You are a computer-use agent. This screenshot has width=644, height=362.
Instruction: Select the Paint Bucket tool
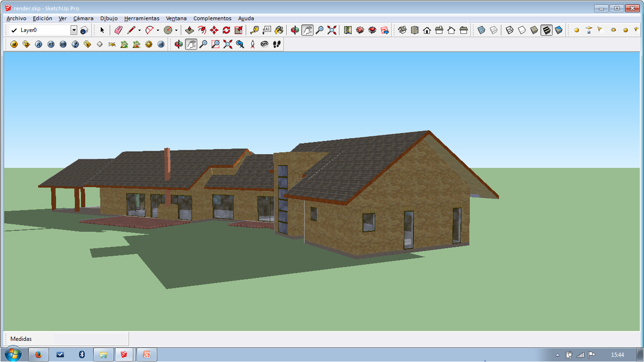point(279,30)
